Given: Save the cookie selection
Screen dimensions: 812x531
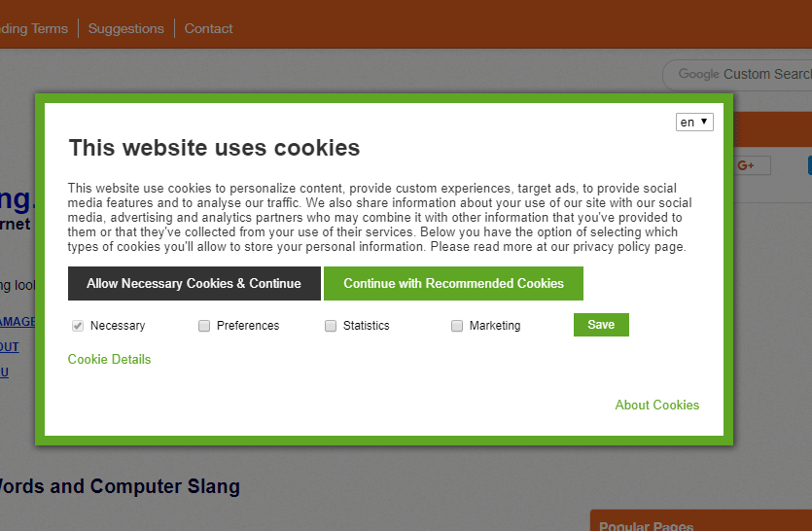Looking at the screenshot, I should 601,325.
